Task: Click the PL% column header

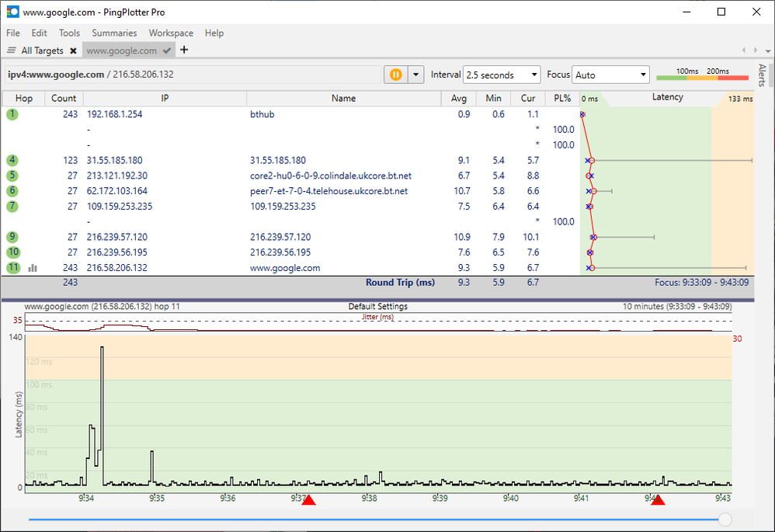Action: [x=562, y=99]
